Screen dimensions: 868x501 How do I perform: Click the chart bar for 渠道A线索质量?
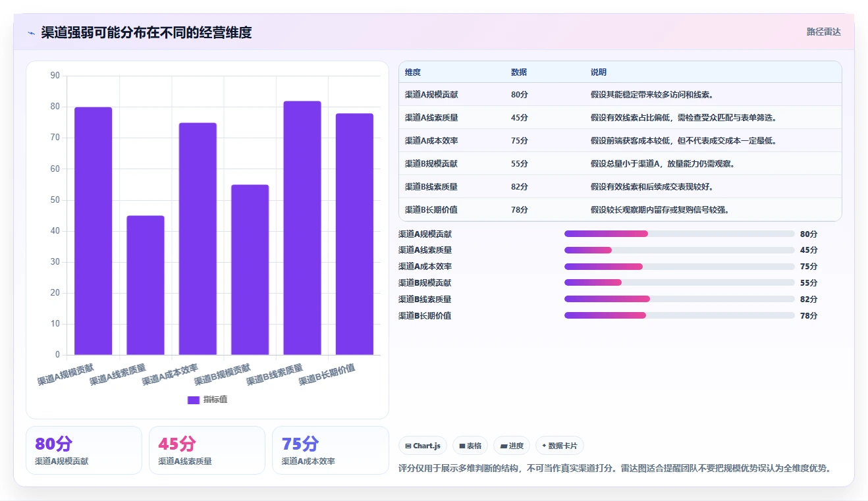point(146,285)
